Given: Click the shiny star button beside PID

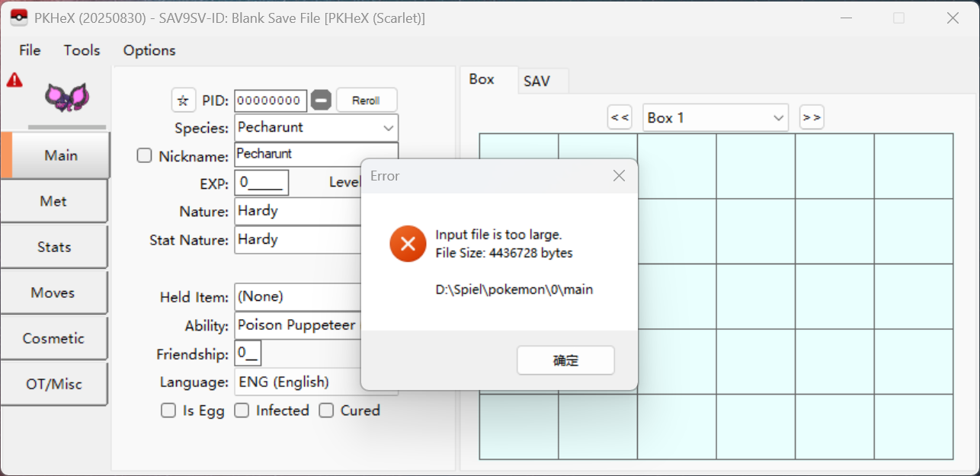Looking at the screenshot, I should [x=183, y=101].
